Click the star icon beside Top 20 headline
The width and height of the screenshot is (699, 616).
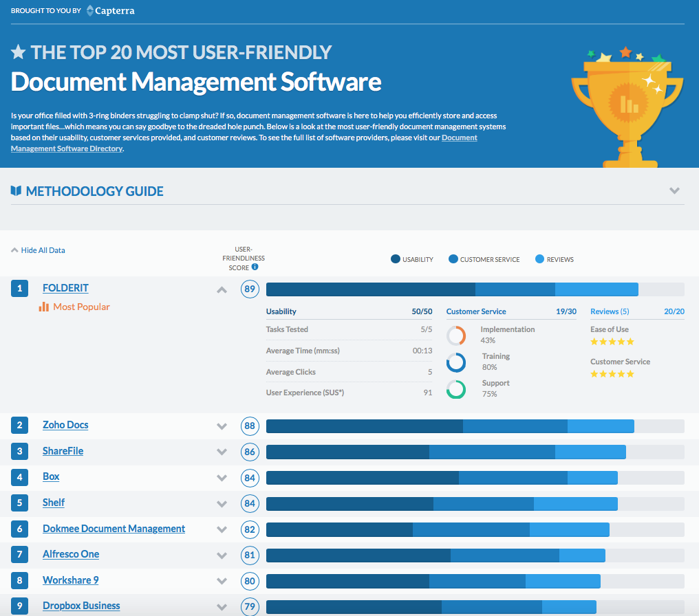[x=19, y=52]
